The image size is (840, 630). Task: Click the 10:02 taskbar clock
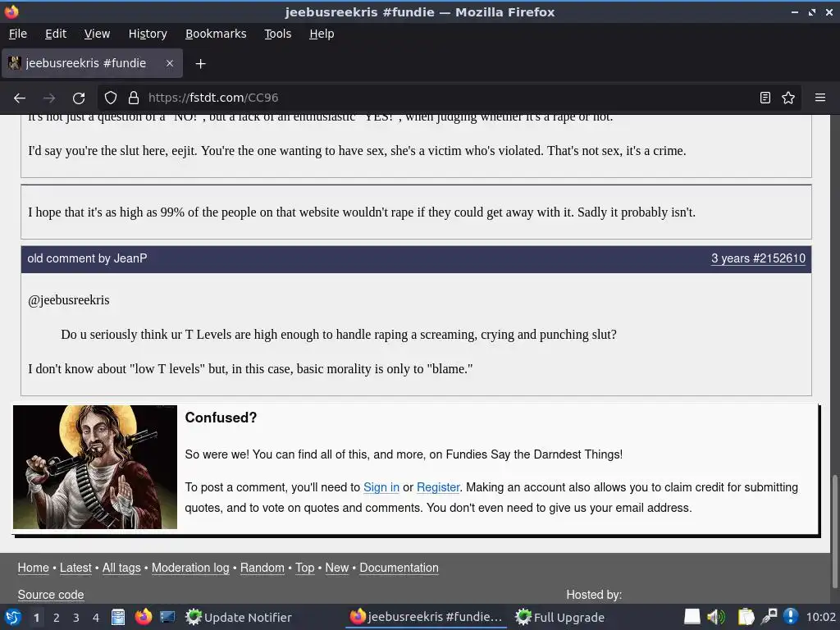click(820, 617)
